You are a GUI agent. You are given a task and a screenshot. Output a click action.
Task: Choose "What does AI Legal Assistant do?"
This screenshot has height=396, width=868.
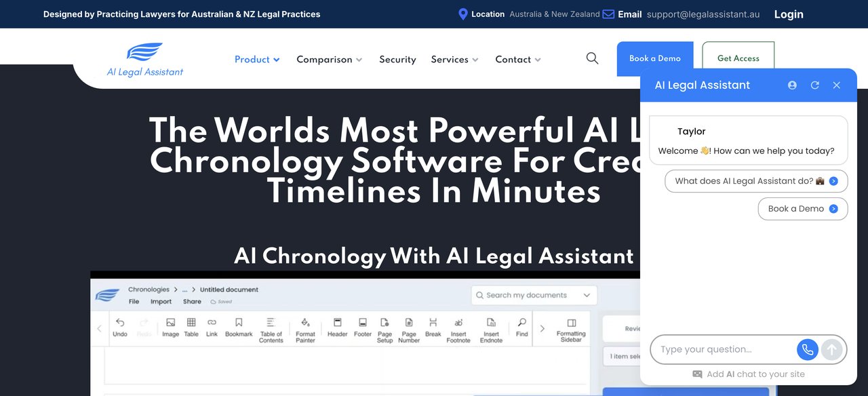[756, 181]
